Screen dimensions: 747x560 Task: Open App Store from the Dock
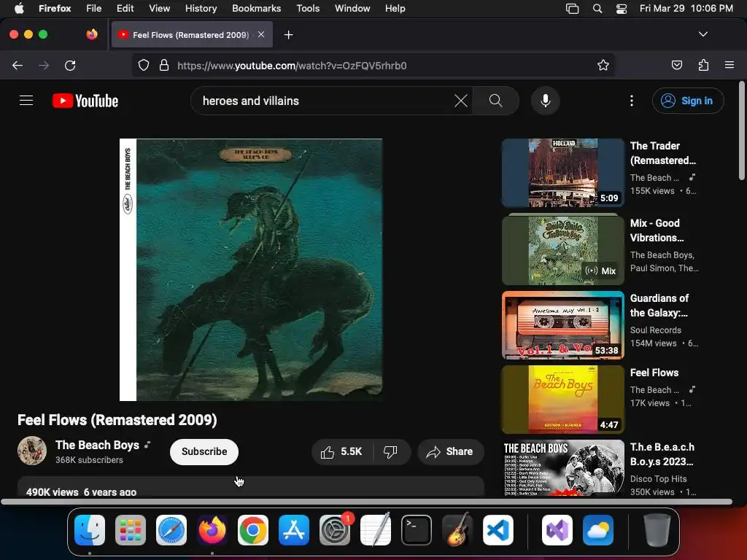pos(294,530)
